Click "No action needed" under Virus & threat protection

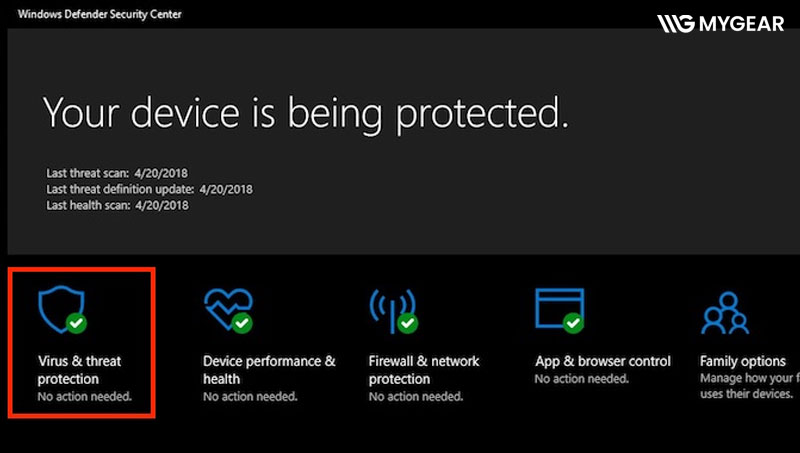click(x=84, y=397)
